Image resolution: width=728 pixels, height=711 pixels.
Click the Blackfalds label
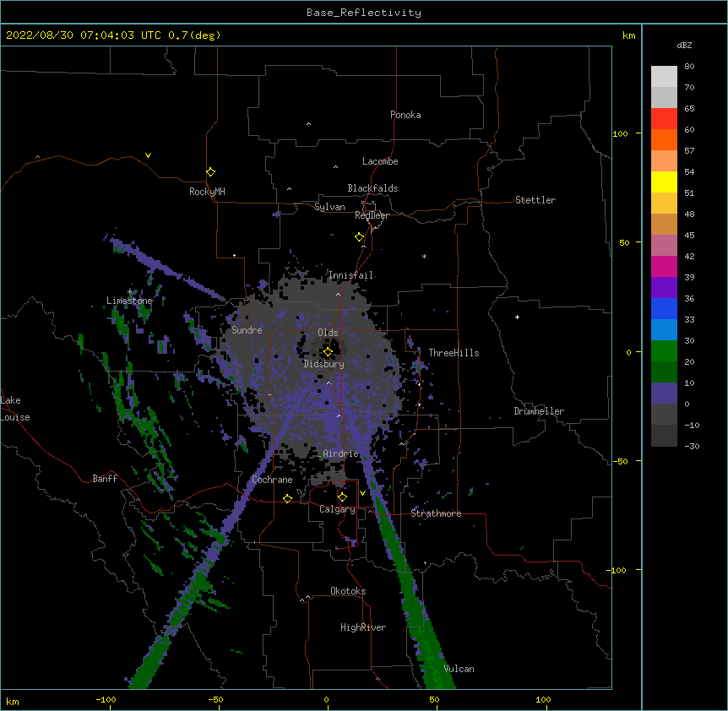pyautogui.click(x=372, y=188)
